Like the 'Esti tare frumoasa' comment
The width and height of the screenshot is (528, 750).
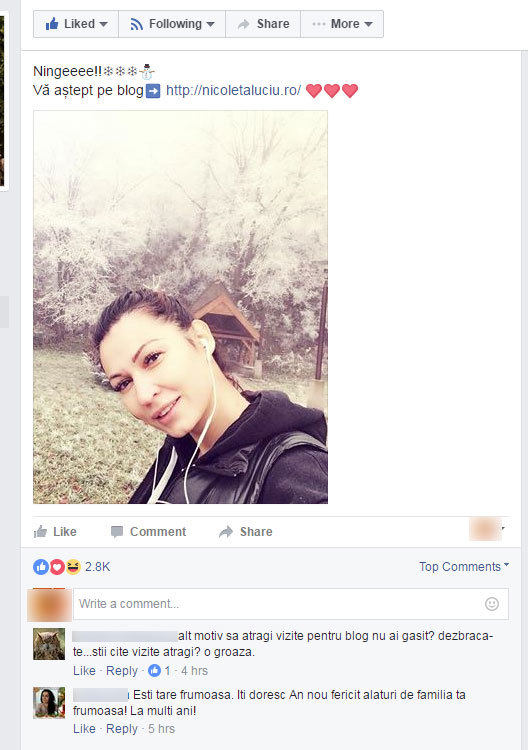(84, 729)
